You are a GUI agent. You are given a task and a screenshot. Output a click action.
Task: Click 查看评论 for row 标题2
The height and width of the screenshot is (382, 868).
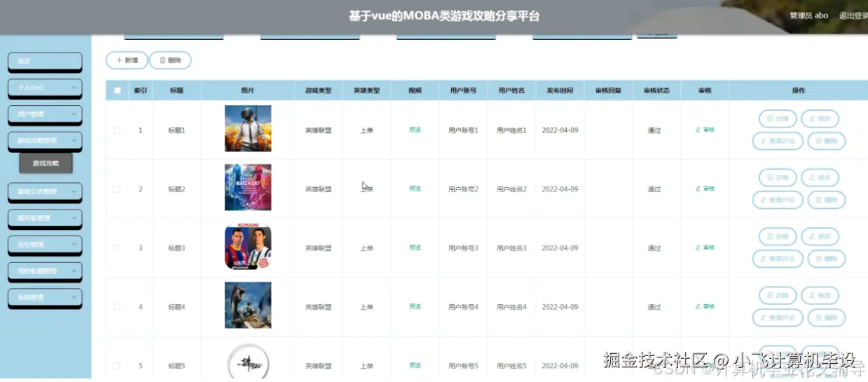click(778, 200)
